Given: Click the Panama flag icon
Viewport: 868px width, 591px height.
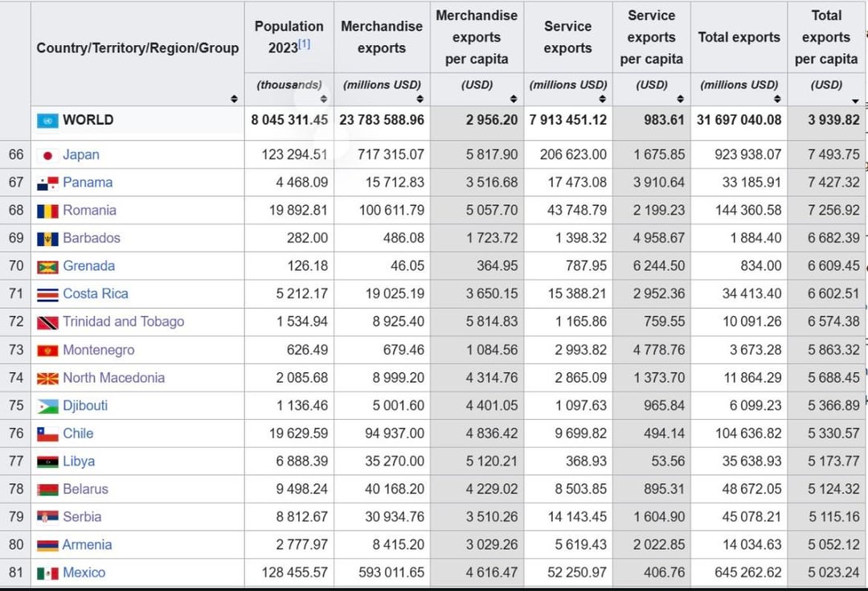Looking at the screenshot, I should pyautogui.click(x=47, y=183).
